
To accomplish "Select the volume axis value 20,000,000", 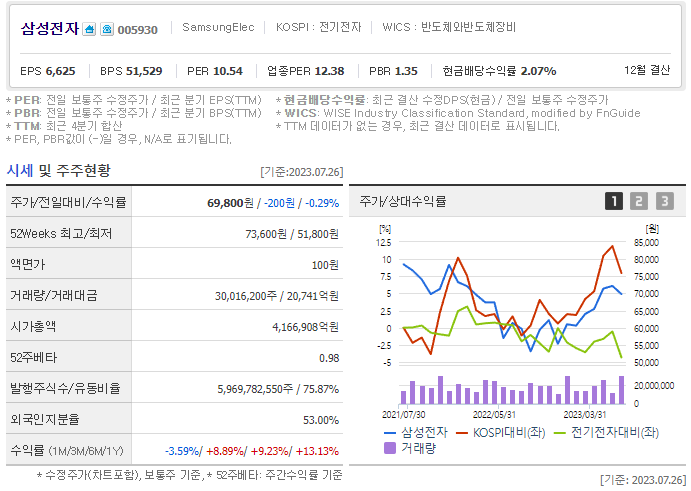I will pos(654,386).
